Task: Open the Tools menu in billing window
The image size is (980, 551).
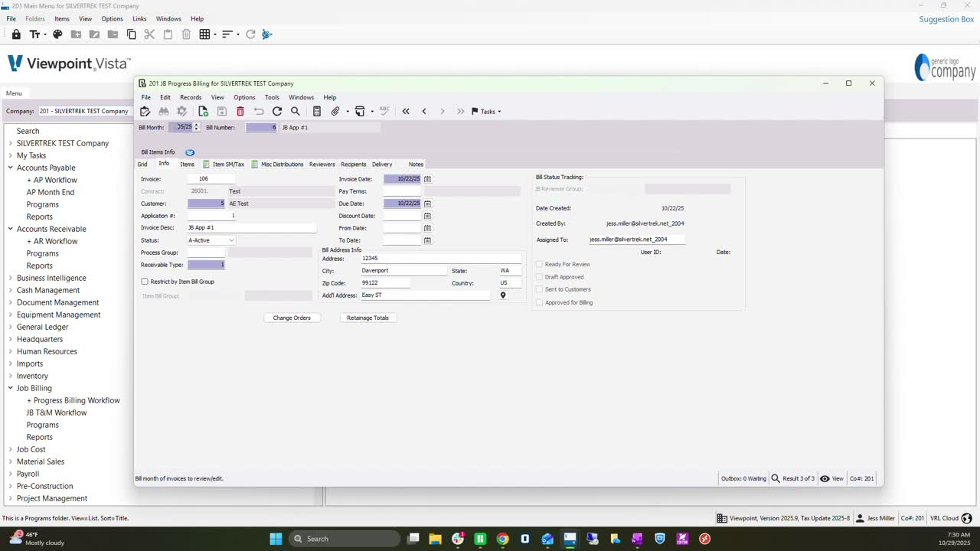Action: coord(272,97)
